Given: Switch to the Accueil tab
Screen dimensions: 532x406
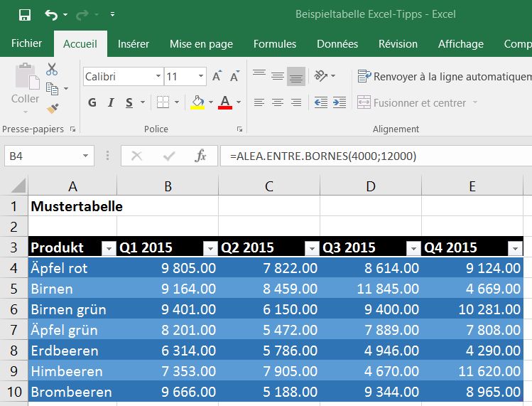Looking at the screenshot, I should pos(80,44).
